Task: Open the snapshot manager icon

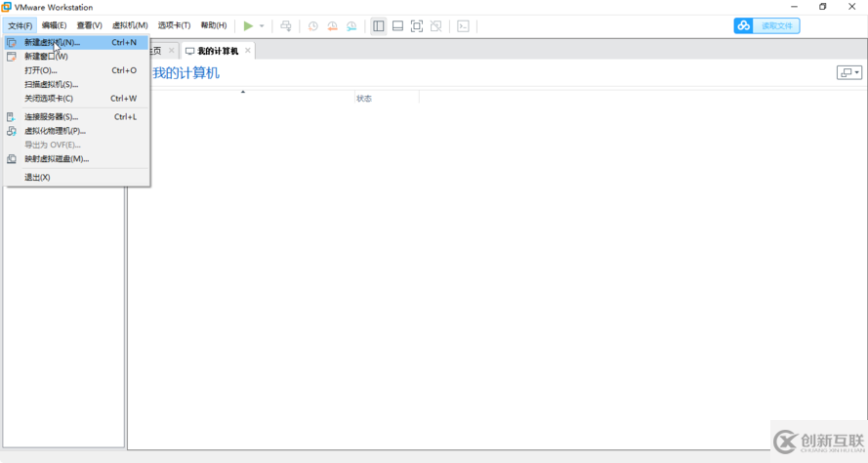Action: [x=351, y=26]
